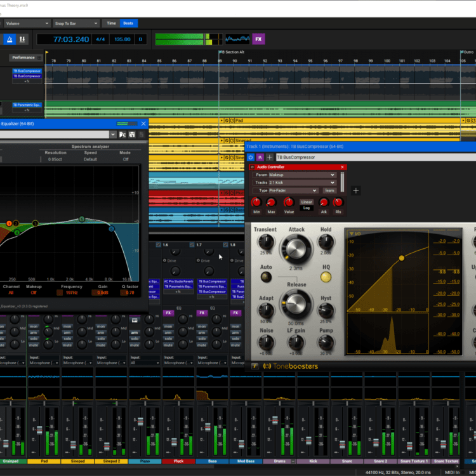This screenshot has height=476, width=476.
Task: Solo the Sinepad channel
Action: click(67, 339)
